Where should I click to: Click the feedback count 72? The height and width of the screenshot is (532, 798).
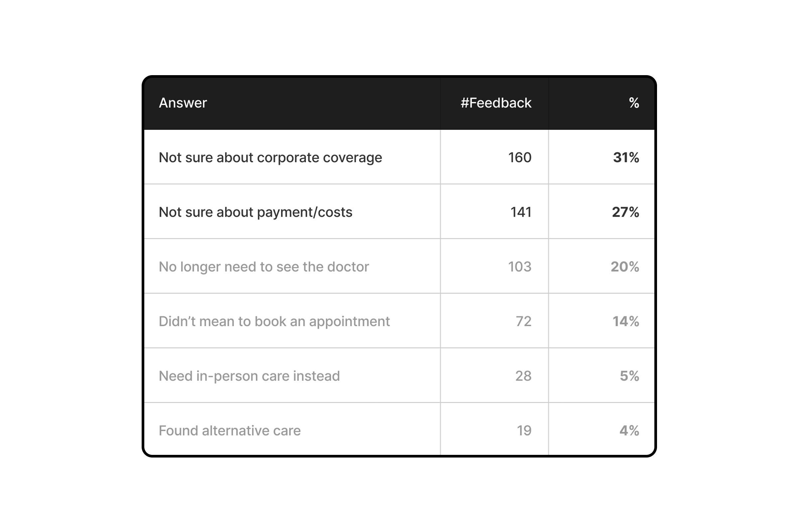click(523, 321)
